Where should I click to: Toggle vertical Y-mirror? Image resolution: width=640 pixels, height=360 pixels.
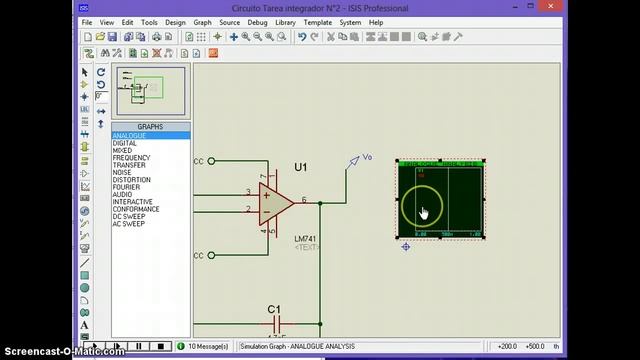coord(101,124)
